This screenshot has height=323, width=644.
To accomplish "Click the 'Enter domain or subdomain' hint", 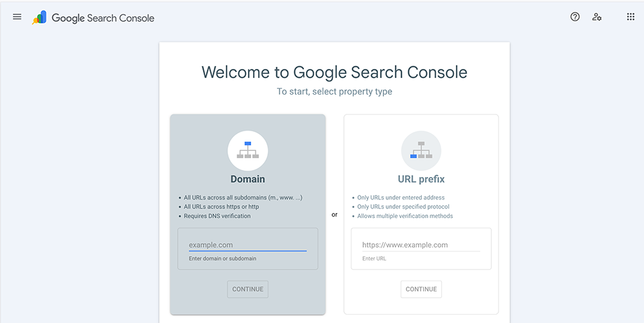I will pyautogui.click(x=222, y=259).
